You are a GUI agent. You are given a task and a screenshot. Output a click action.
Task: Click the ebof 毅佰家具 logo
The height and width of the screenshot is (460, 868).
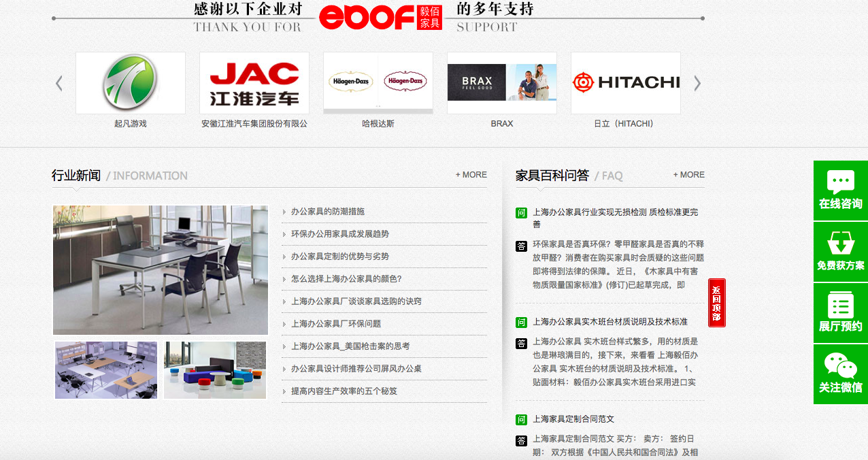coord(380,18)
